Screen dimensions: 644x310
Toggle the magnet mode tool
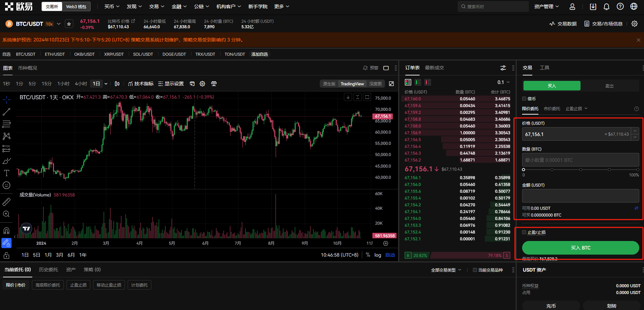(6, 231)
